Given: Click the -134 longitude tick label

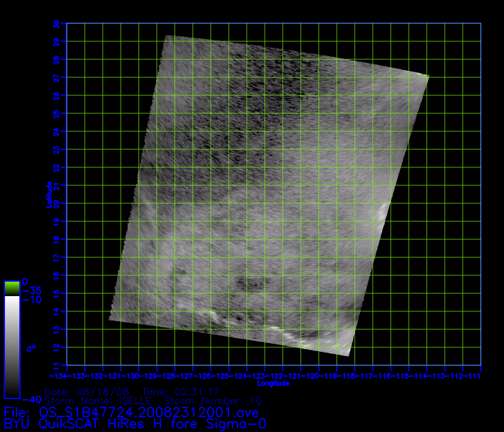Looking at the screenshot, I should 58,376.
